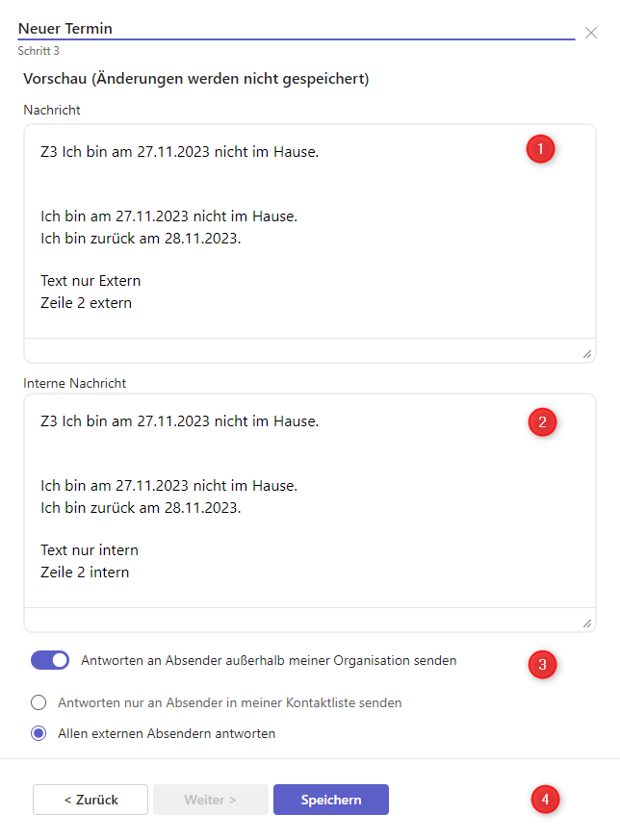Click the Nachricht box resize handle
Viewport: 620px width, 840px height.
(x=587, y=354)
